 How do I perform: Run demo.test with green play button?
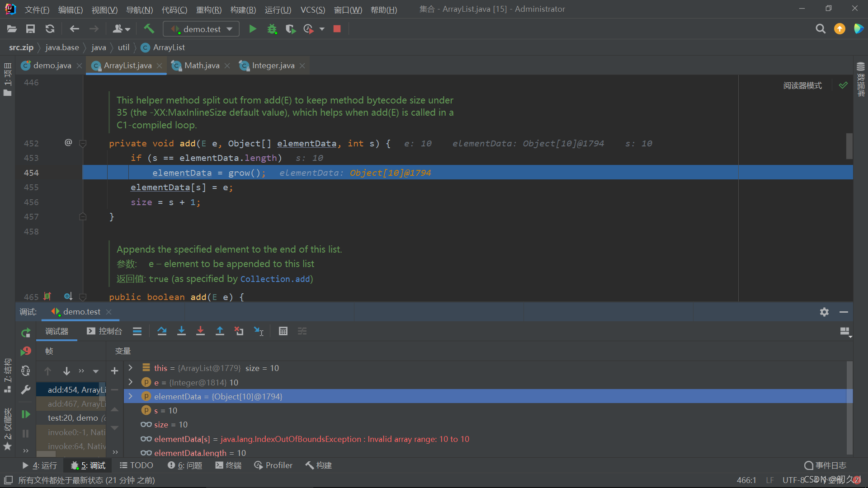(x=253, y=29)
